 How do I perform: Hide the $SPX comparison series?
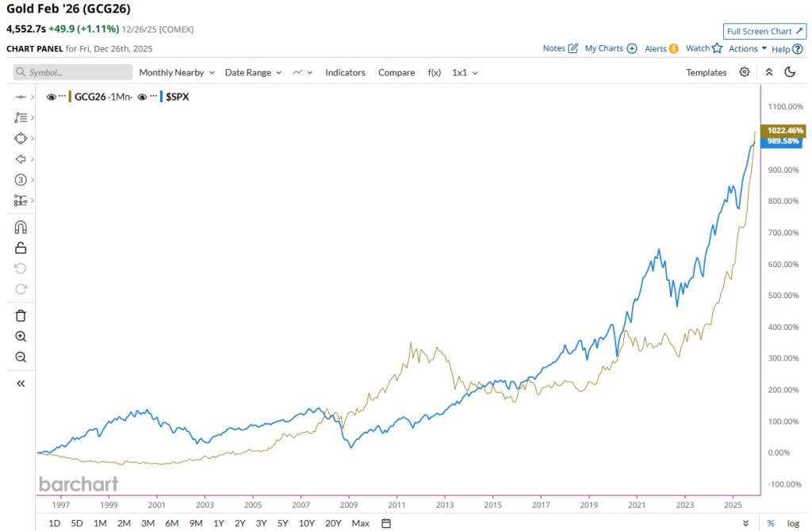144,97
